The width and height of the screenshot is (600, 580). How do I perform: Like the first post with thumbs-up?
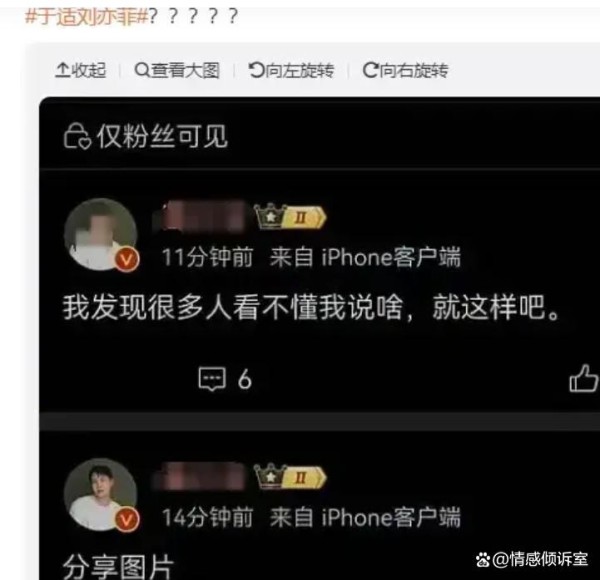point(584,378)
